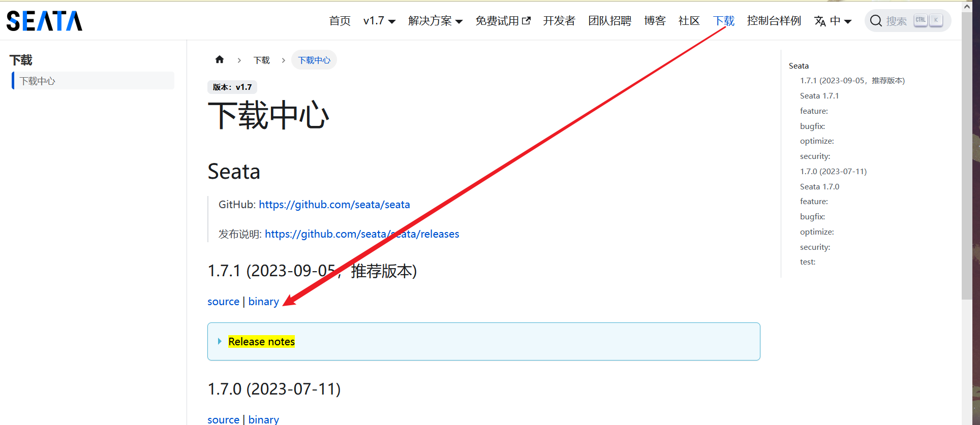
Task: Open the 解决方案 dropdown menu
Action: pyautogui.click(x=435, y=21)
